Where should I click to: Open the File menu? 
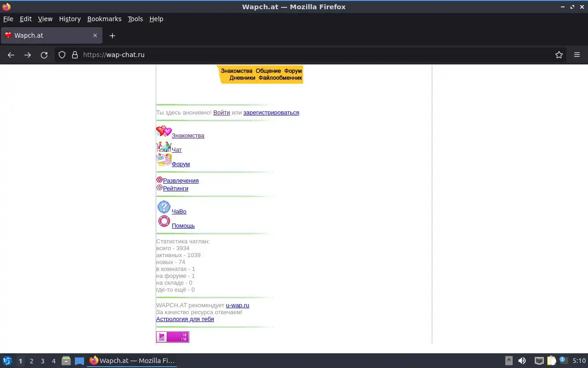[8, 19]
